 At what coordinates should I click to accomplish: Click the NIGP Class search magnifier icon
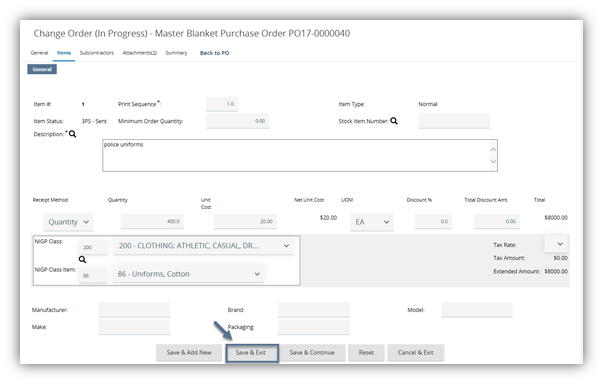82,259
